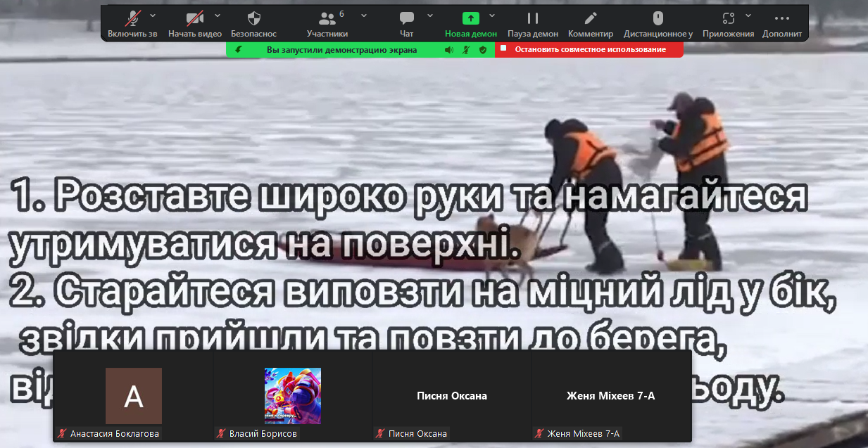Viewport: 868px width, 448px height.
Task: Unmute the microphone in the Zoom toolbar
Action: [x=132, y=18]
